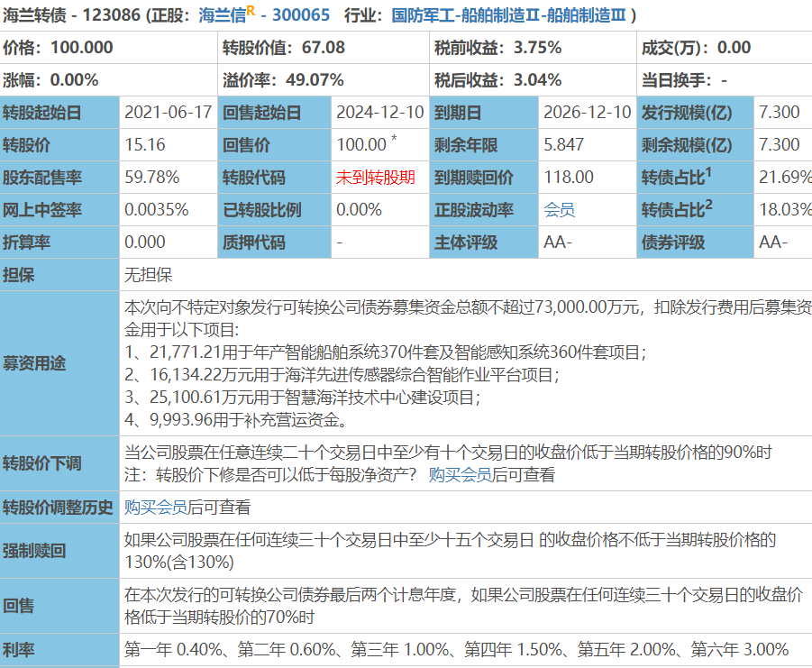Click the 税后收益: 3.04% cell
The height and width of the screenshot is (668, 812).
click(x=533, y=80)
